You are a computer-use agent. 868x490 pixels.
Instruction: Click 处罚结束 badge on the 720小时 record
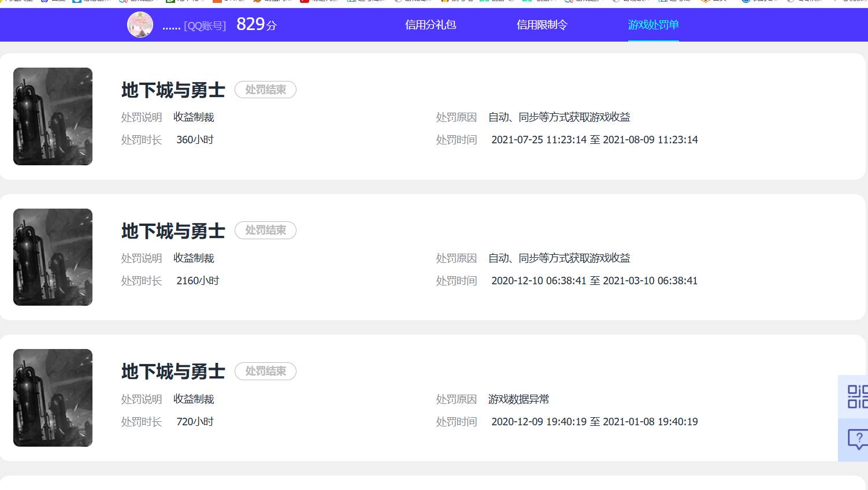click(265, 371)
